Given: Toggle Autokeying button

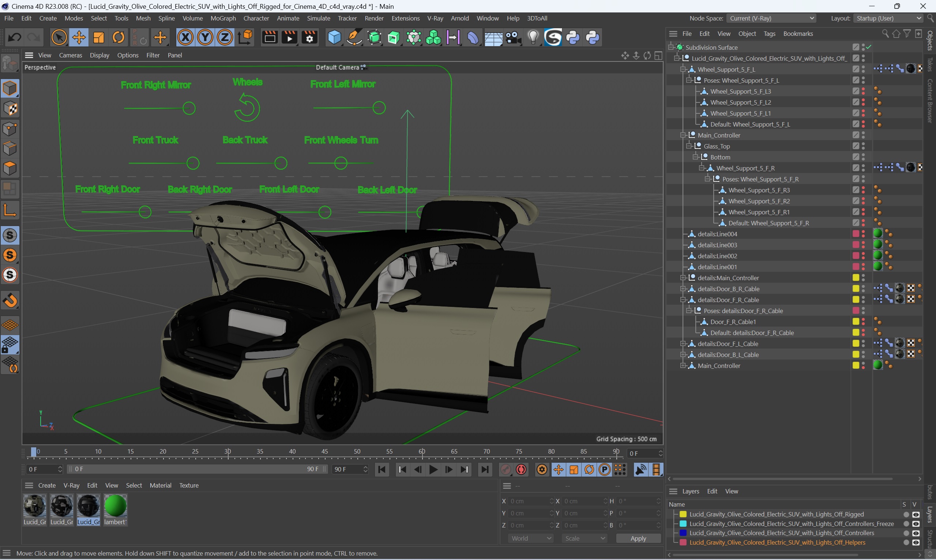Looking at the screenshot, I should point(521,469).
